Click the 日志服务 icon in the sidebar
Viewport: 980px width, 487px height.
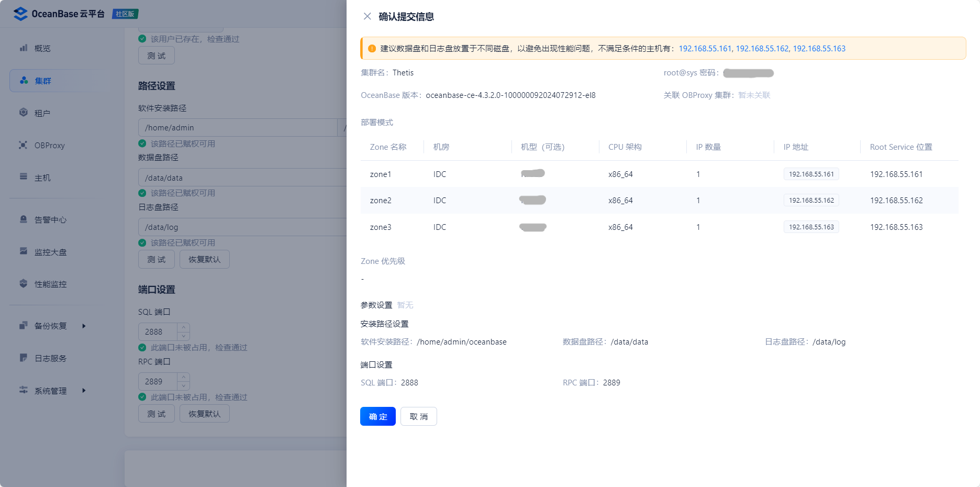point(24,358)
